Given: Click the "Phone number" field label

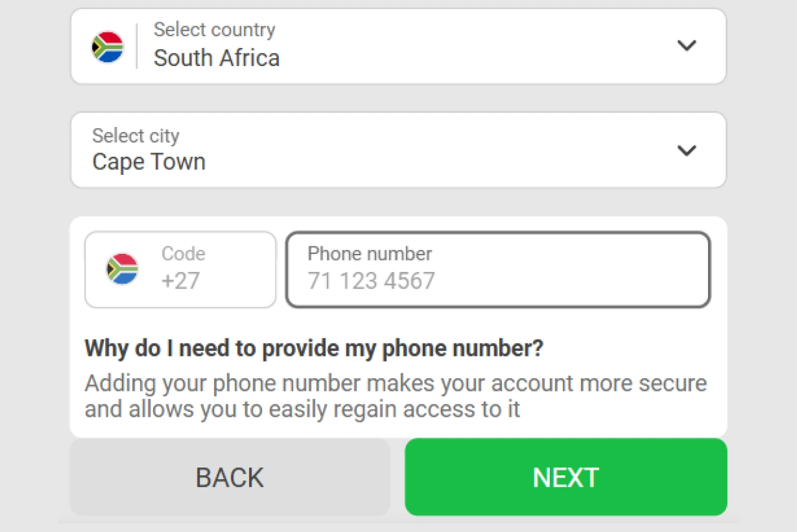Looking at the screenshot, I should 369,253.
